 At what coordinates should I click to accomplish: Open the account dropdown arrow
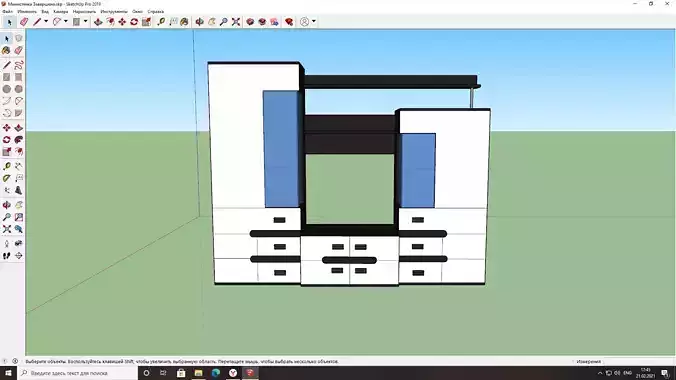pos(313,22)
